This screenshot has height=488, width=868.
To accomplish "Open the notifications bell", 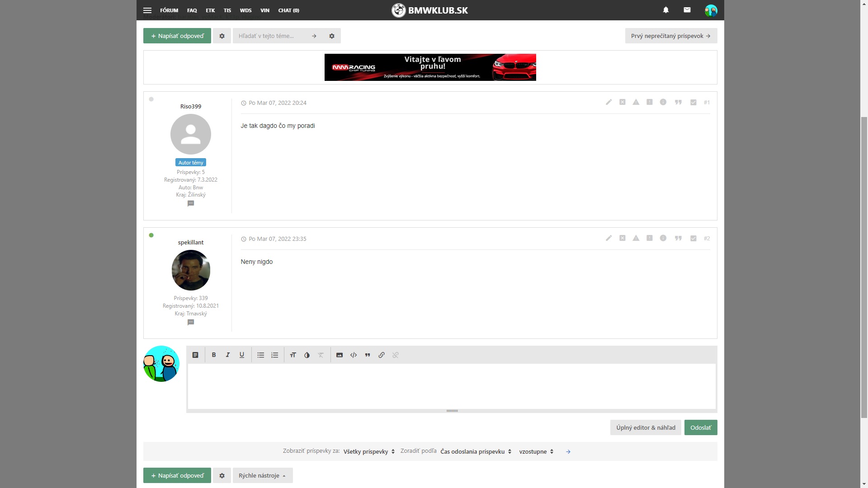I will tap(665, 10).
